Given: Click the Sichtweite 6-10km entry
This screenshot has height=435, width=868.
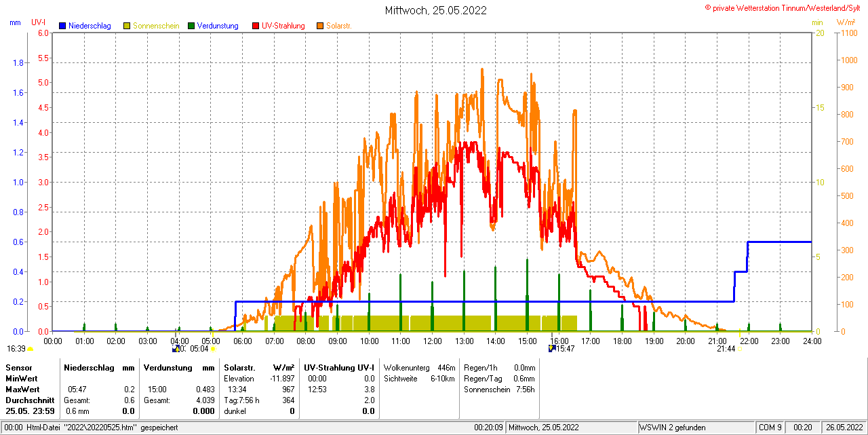Looking at the screenshot, I should coord(419,379).
